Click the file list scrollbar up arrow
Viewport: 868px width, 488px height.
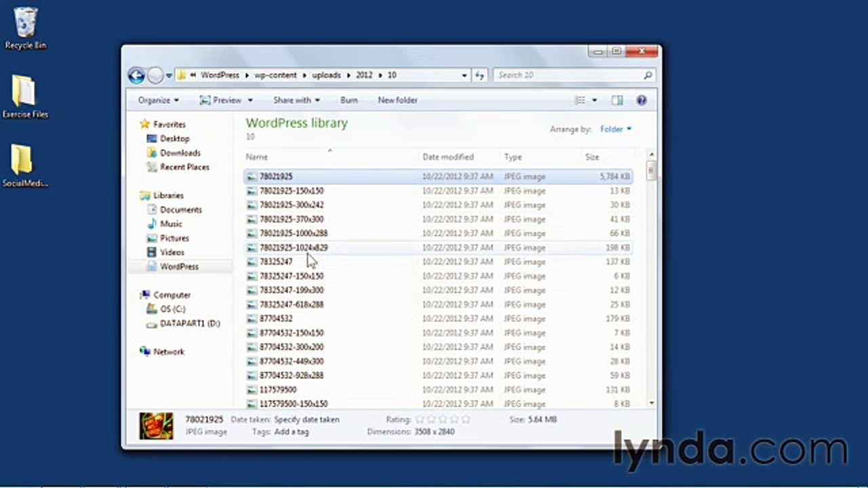(x=652, y=155)
